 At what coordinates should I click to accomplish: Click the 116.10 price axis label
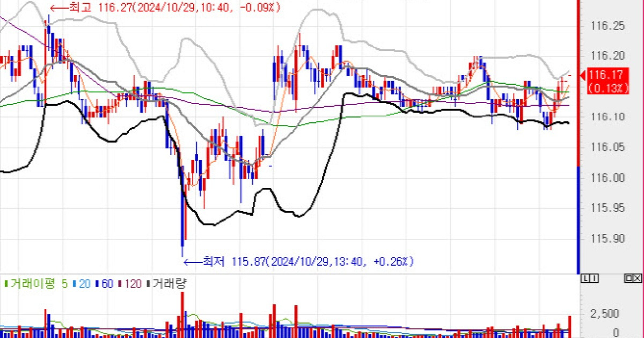point(608,116)
